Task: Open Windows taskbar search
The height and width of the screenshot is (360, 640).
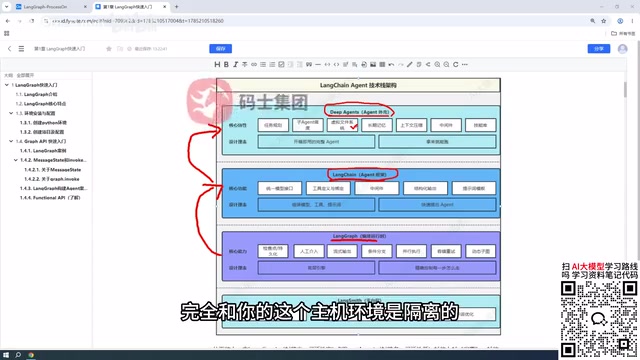Action: click(18, 355)
